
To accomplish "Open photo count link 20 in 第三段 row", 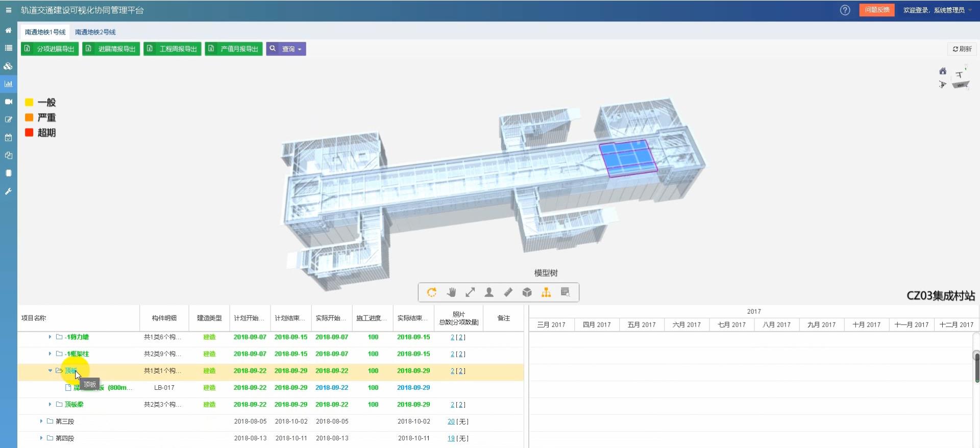I will pos(451,421).
